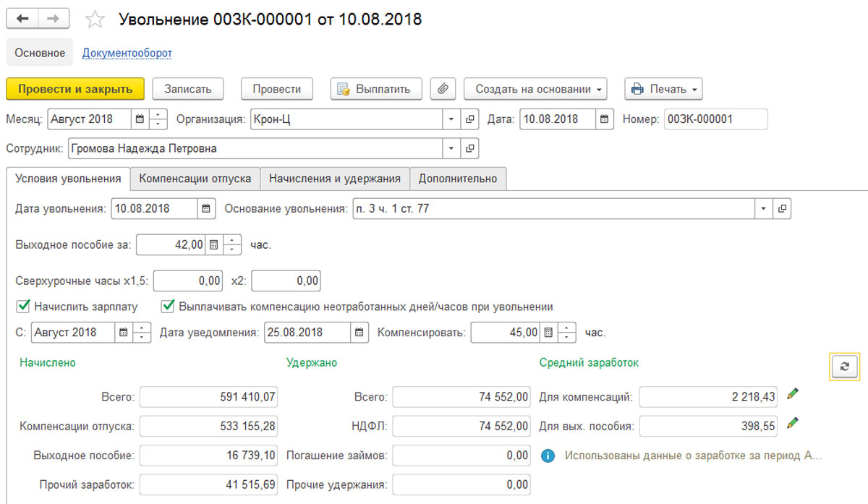The height and width of the screenshot is (504, 868).
Task: Edit average earnings for compensations pencil
Action: click(793, 394)
